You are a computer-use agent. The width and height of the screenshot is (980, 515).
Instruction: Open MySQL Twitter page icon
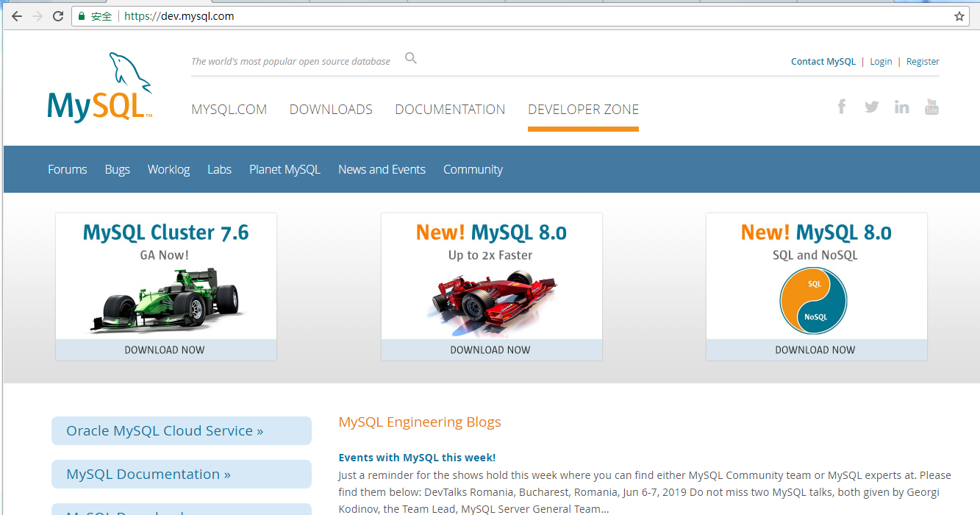click(872, 107)
